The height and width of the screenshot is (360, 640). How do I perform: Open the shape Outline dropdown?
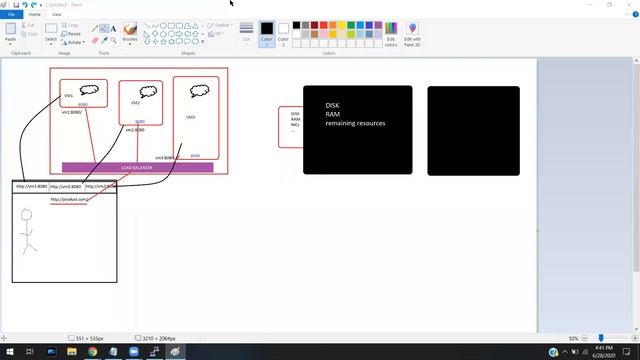pos(220,25)
